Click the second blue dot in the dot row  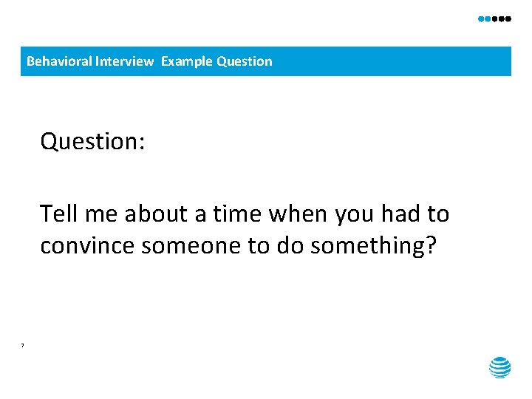click(488, 19)
